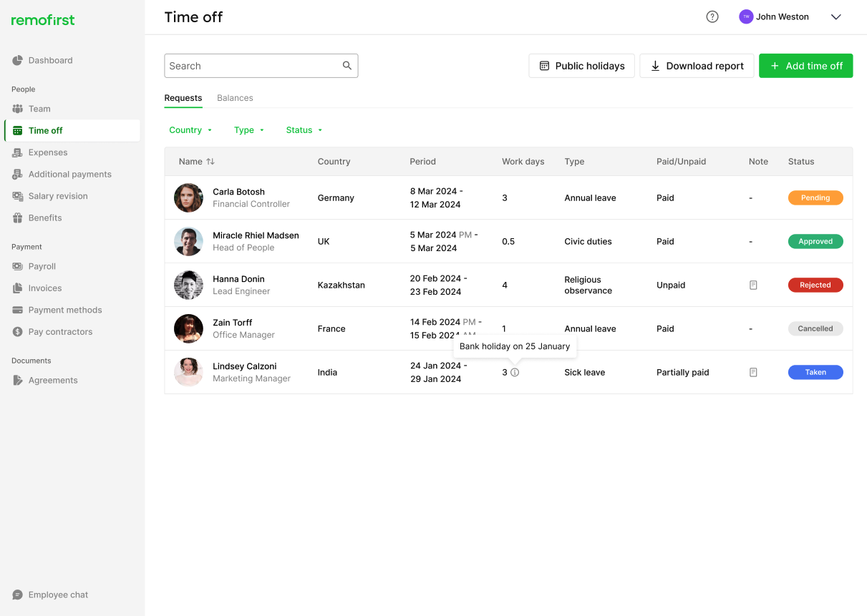Click the Pay contractors dollar icon

tap(18, 332)
